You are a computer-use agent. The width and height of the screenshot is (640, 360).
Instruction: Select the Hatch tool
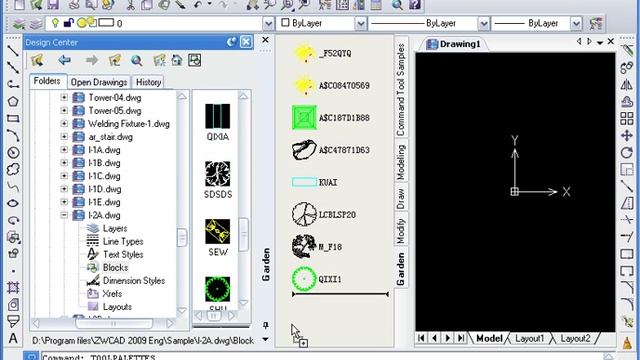pyautogui.click(x=13, y=288)
